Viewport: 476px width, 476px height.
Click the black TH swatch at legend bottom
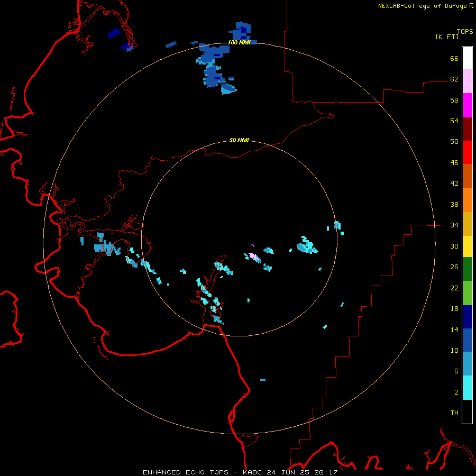pos(467,411)
